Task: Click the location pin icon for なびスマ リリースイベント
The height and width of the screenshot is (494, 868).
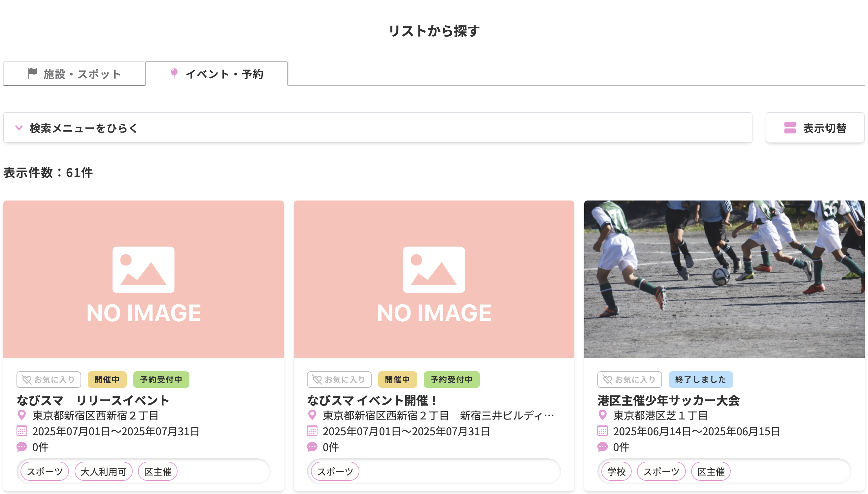Action: 22,415
